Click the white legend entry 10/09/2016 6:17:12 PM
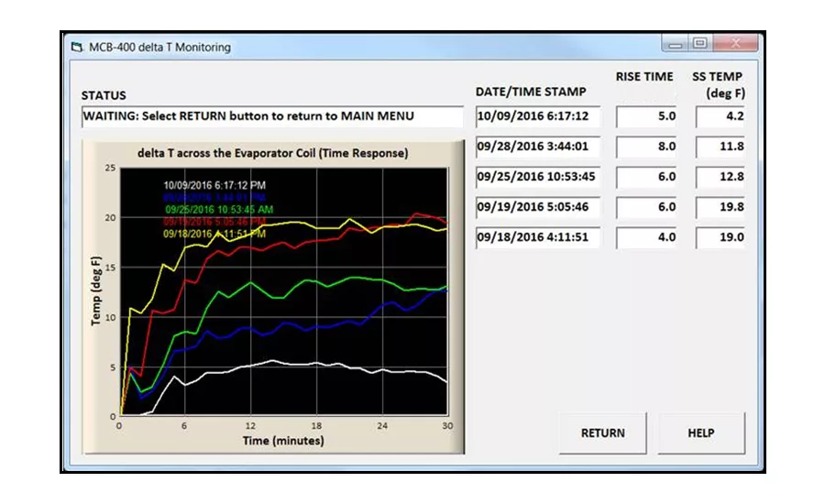Image resolution: width=825 pixels, height=504 pixels. [214, 185]
